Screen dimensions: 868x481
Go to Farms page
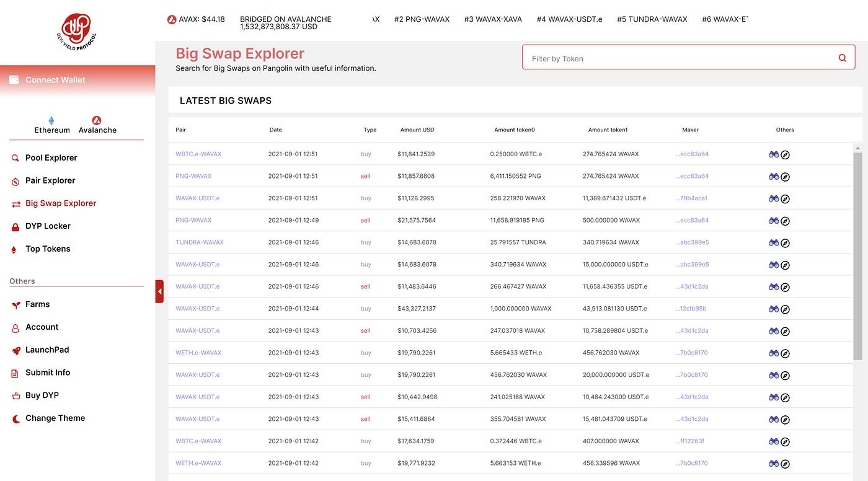[37, 304]
